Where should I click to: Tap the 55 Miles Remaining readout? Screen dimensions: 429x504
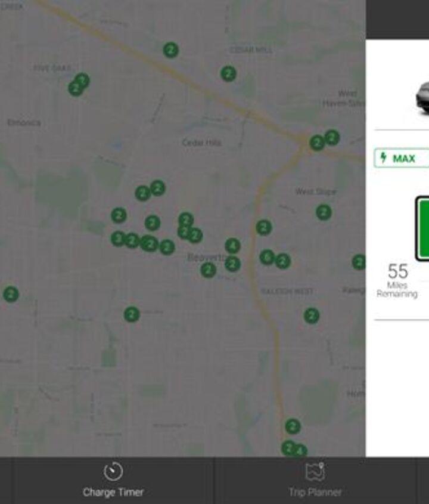[397, 280]
